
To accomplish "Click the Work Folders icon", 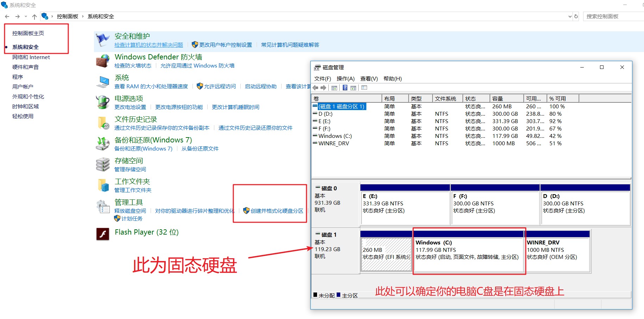I will coord(103,185).
